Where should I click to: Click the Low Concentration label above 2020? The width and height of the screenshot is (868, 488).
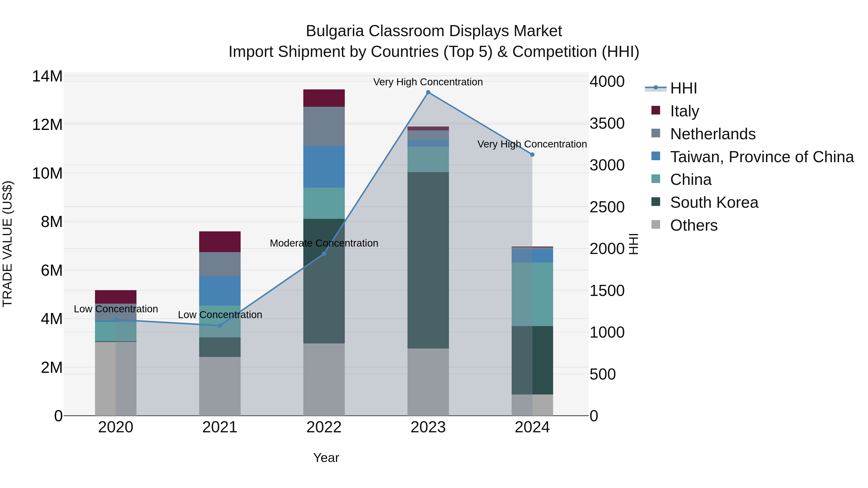(116, 309)
